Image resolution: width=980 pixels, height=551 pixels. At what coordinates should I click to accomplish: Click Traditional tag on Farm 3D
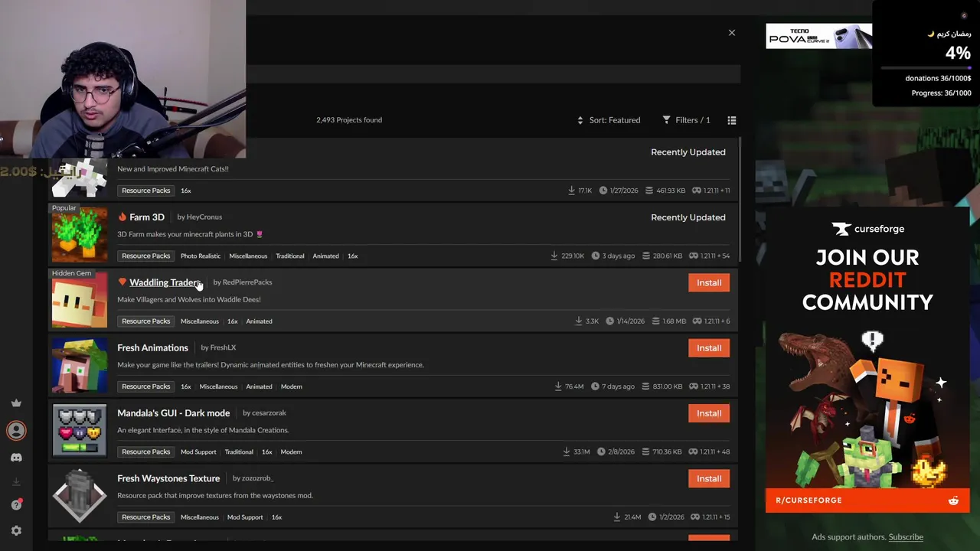[290, 256]
